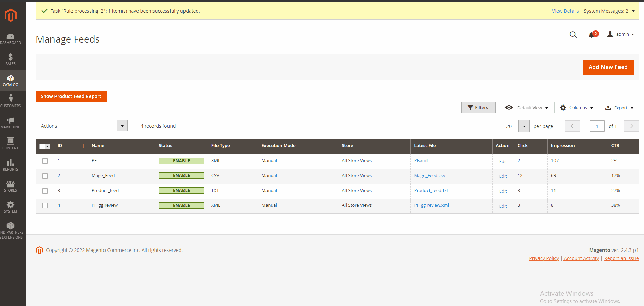The height and width of the screenshot is (306, 644).
Task: Check the PF_gg review row checkbox
Action: pos(45,206)
